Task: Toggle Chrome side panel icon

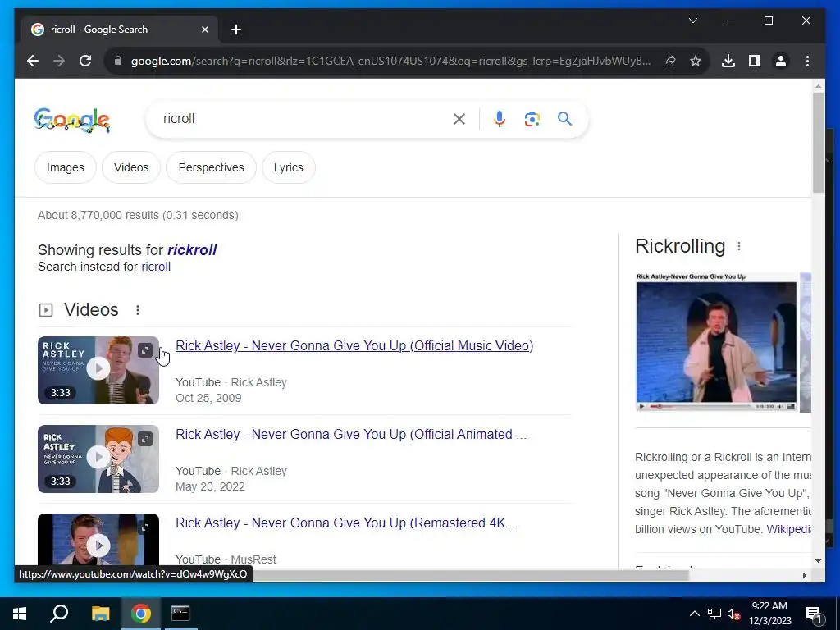Action: (755, 61)
